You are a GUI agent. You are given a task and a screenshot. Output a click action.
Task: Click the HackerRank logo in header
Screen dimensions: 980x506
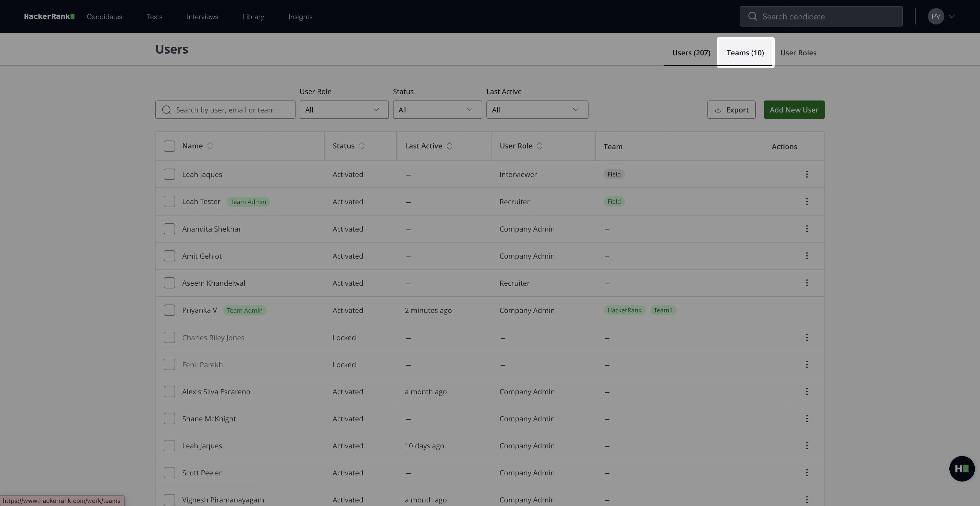coord(49,16)
